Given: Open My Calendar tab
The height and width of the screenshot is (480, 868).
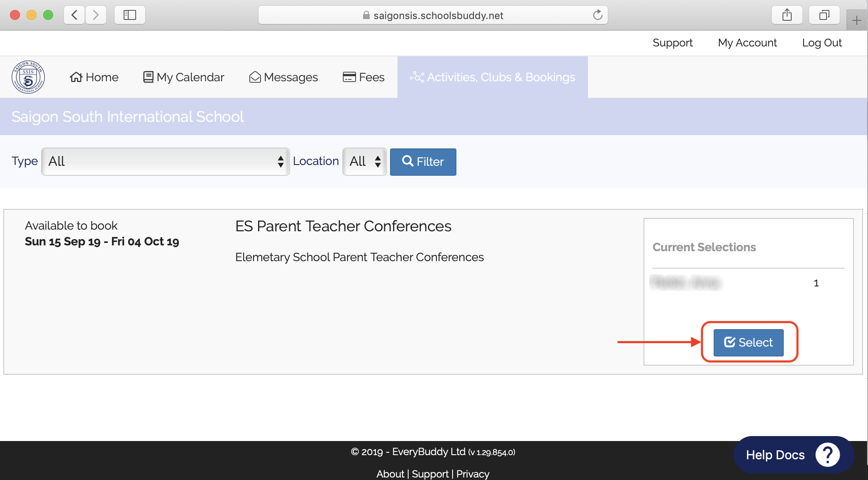Looking at the screenshot, I should pyautogui.click(x=183, y=77).
